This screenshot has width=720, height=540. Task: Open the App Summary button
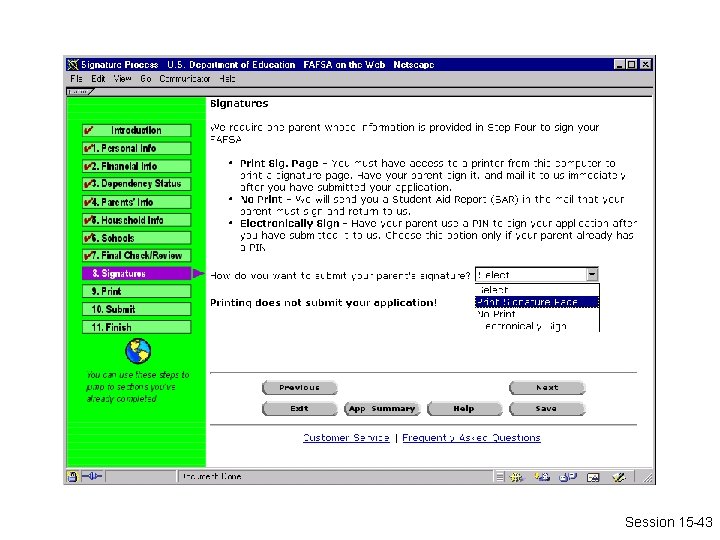point(382,408)
